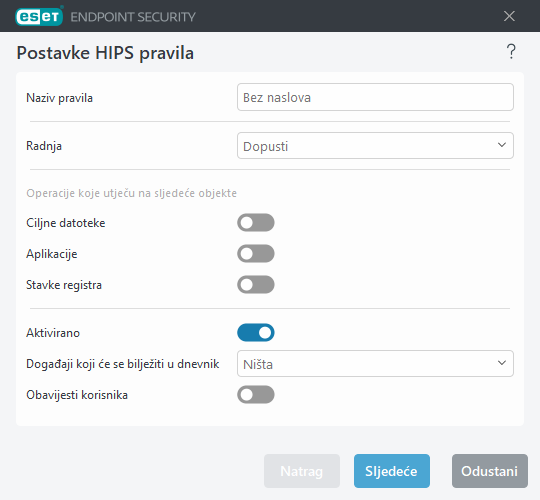Turn on the Aplikacije switch
540x500 pixels.
(256, 253)
